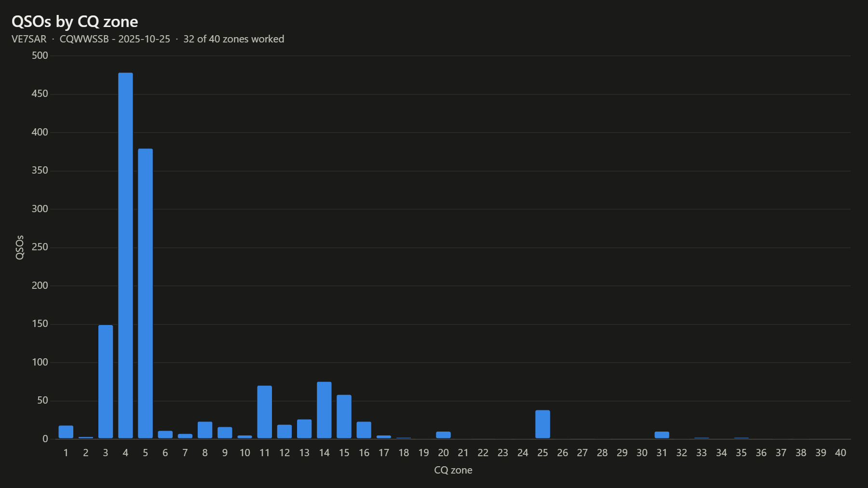Select the short zone 20 bar
This screenshot has height=488, width=868.
point(443,435)
